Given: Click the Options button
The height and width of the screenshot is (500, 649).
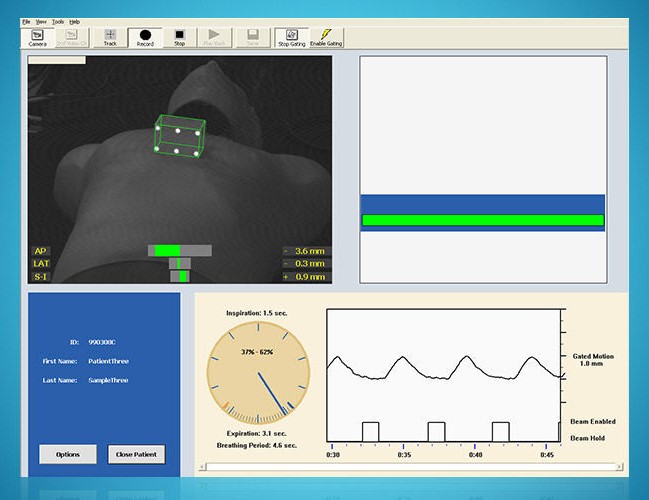Looking at the screenshot, I should click(x=68, y=454).
